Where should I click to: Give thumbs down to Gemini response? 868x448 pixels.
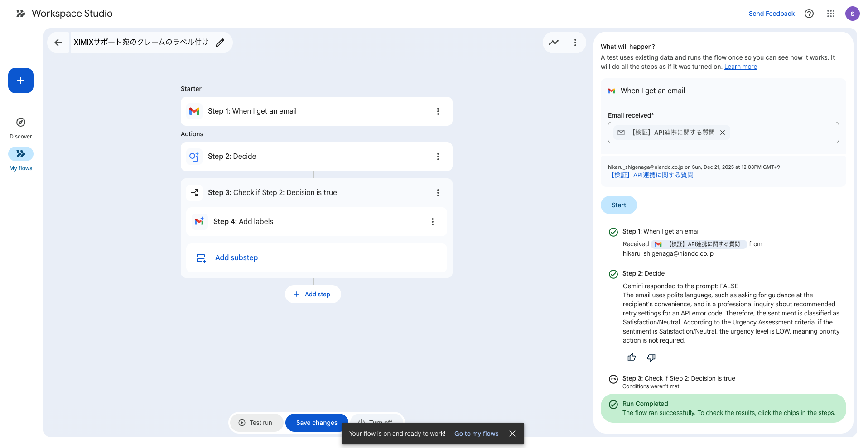651,357
